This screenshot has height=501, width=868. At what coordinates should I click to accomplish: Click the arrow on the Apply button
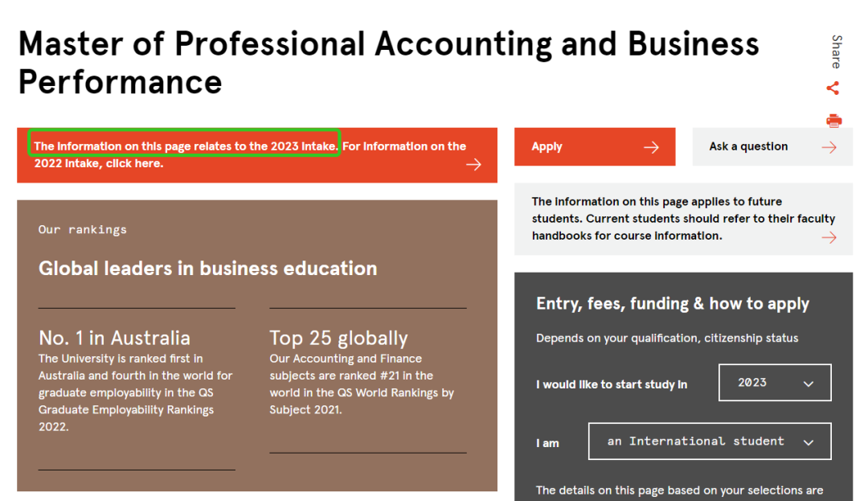point(652,147)
